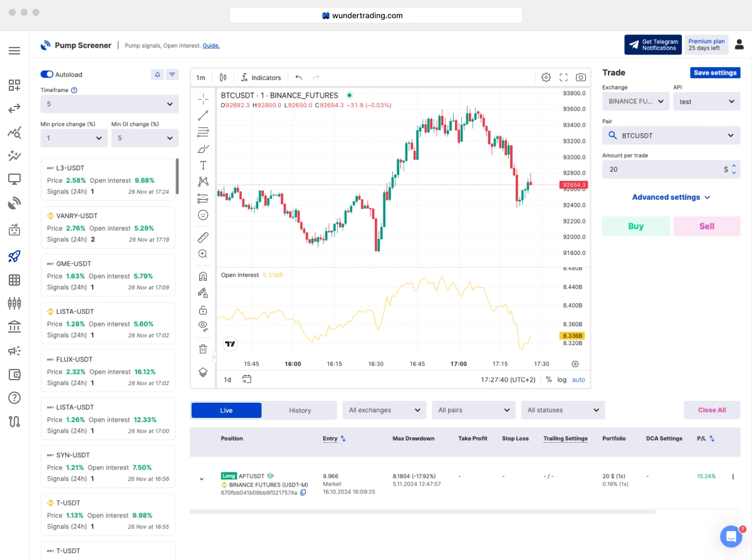
Task: Hide all drawings using the eye icon
Action: [202, 326]
